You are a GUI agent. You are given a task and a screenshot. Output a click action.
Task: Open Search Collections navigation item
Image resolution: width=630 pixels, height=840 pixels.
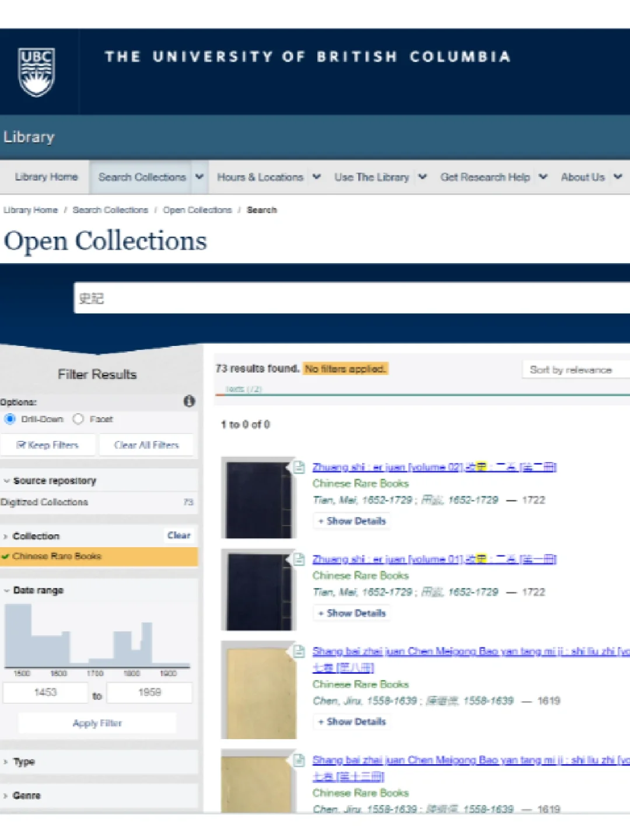(x=142, y=177)
